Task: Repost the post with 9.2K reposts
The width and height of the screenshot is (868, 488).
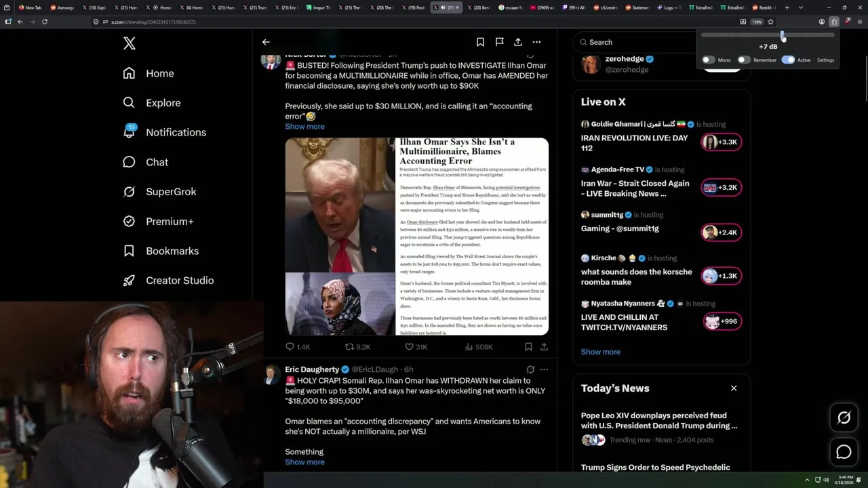Action: click(357, 347)
